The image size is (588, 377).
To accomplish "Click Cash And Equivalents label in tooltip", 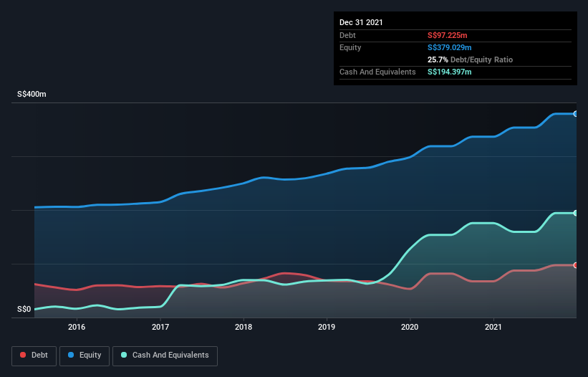I will pos(377,72).
